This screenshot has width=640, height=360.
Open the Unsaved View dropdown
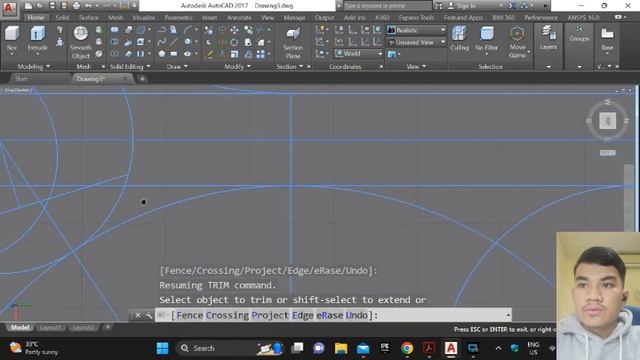[x=416, y=42]
